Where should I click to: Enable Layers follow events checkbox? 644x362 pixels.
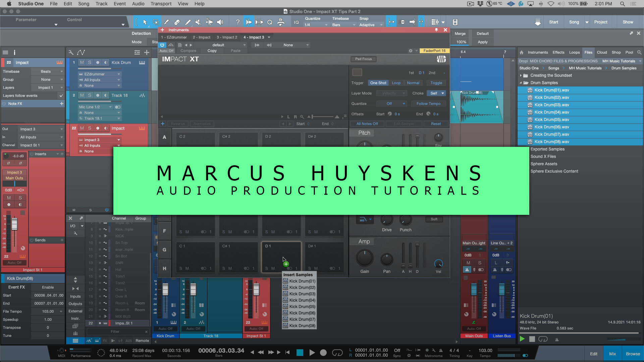pos(61,96)
